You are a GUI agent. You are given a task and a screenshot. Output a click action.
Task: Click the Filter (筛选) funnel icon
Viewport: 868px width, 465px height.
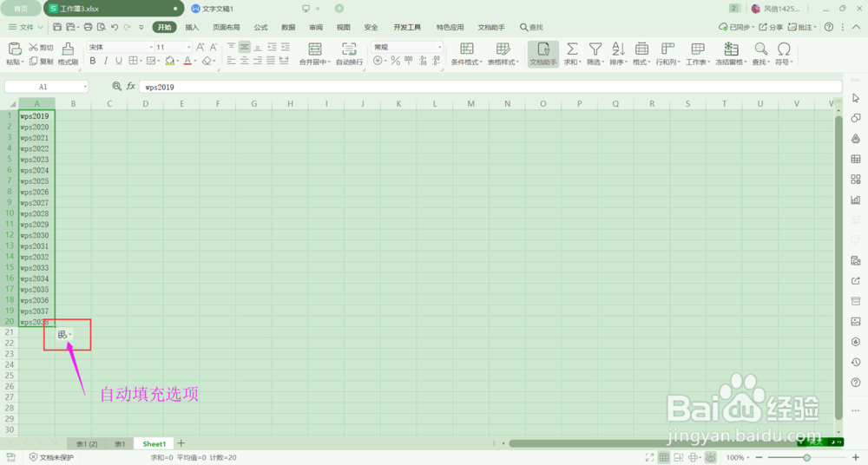pyautogui.click(x=595, y=49)
